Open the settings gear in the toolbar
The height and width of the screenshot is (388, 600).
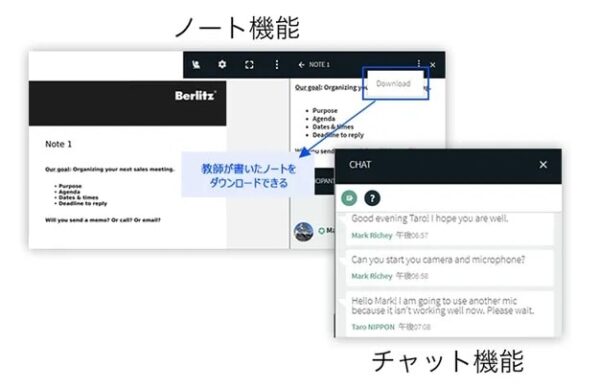[222, 64]
